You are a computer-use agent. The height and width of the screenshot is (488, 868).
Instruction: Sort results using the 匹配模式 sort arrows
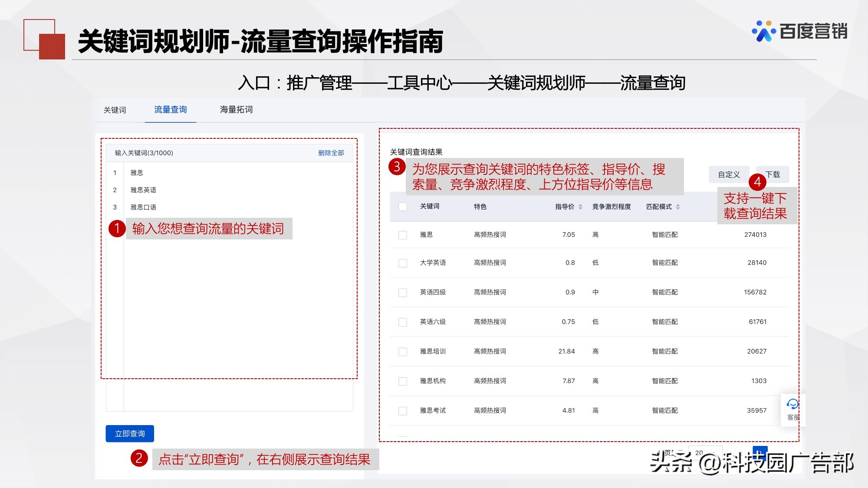tap(678, 207)
